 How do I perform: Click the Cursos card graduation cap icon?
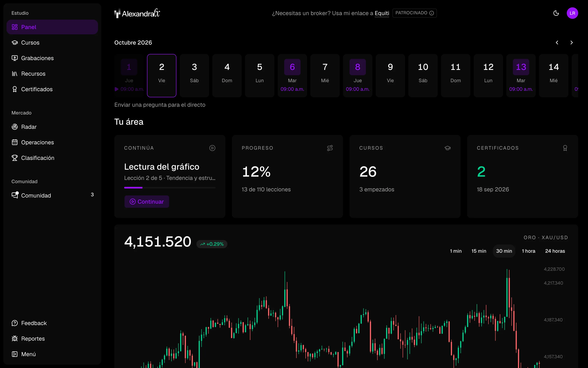pos(448,148)
